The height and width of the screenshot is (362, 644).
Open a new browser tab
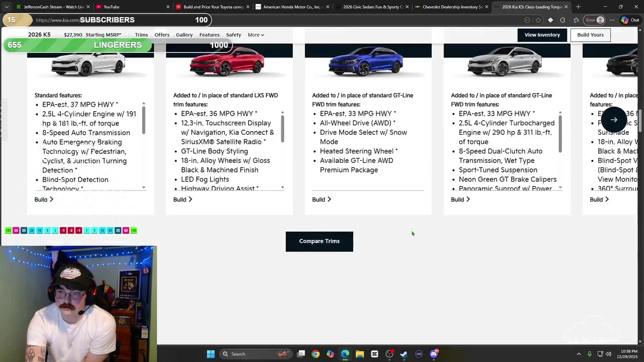click(x=578, y=7)
